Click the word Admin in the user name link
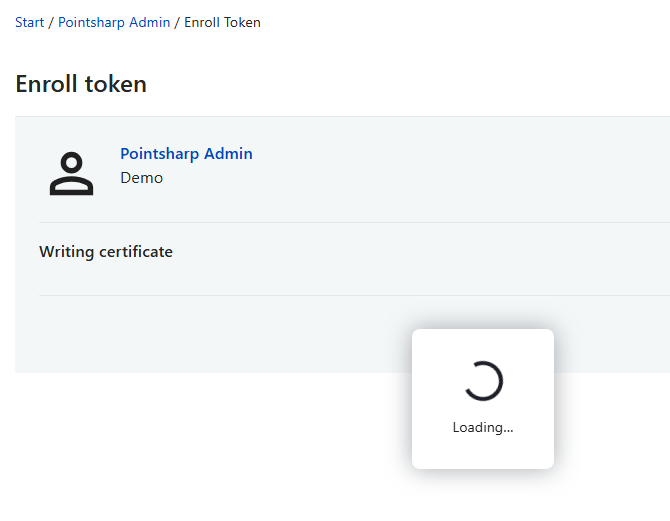 click(x=228, y=154)
